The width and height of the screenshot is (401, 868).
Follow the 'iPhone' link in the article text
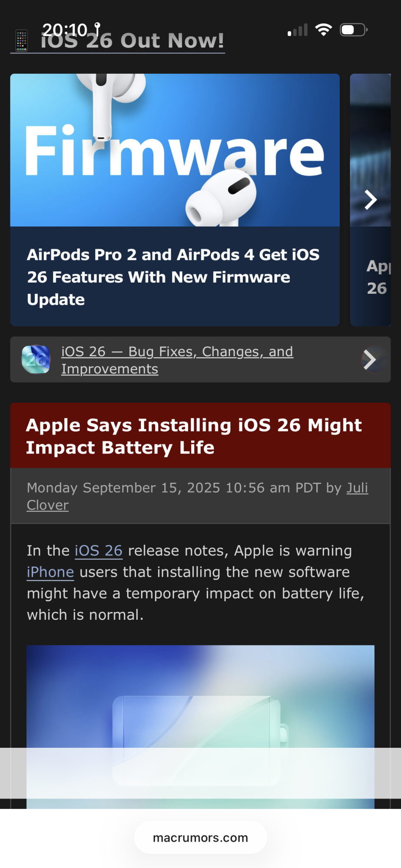click(50, 572)
